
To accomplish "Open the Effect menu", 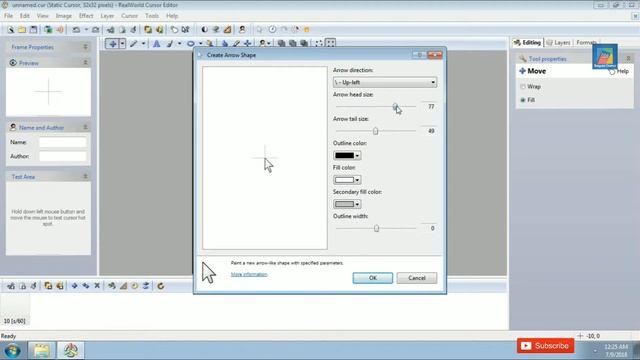I will [x=86, y=16].
